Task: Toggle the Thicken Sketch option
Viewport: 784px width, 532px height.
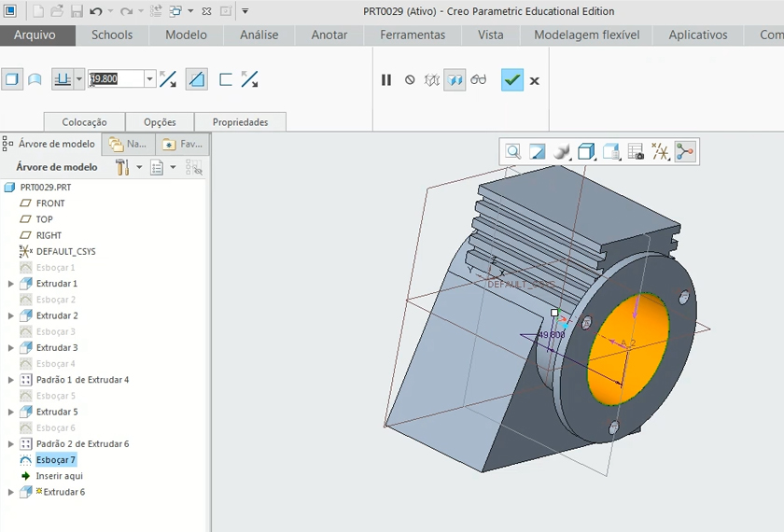Action: (225, 79)
